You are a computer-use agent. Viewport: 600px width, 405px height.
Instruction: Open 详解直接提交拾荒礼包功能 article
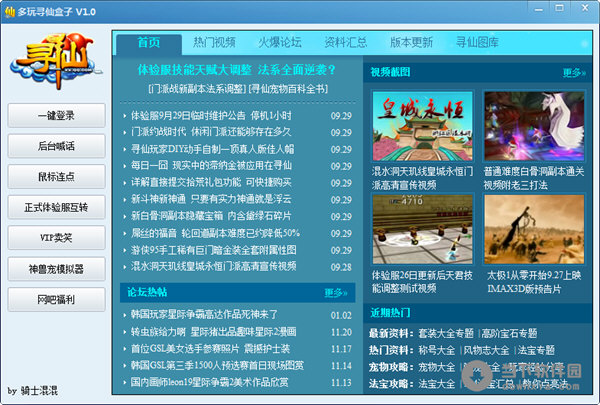tap(211, 183)
